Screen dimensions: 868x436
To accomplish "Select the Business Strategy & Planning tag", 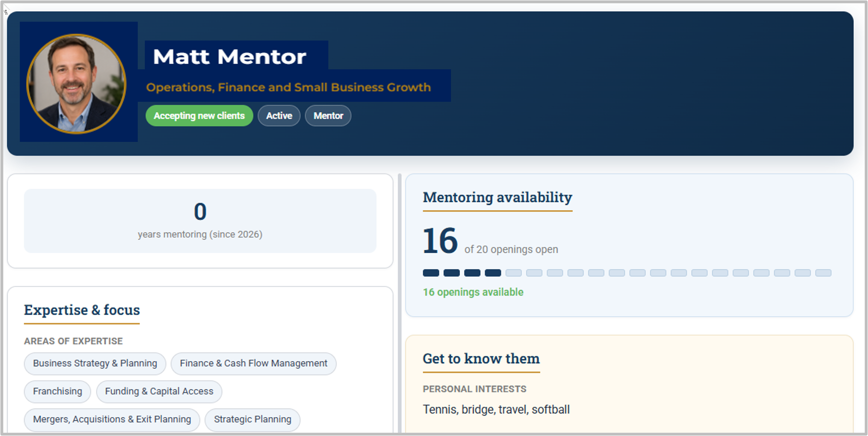I will 95,363.
